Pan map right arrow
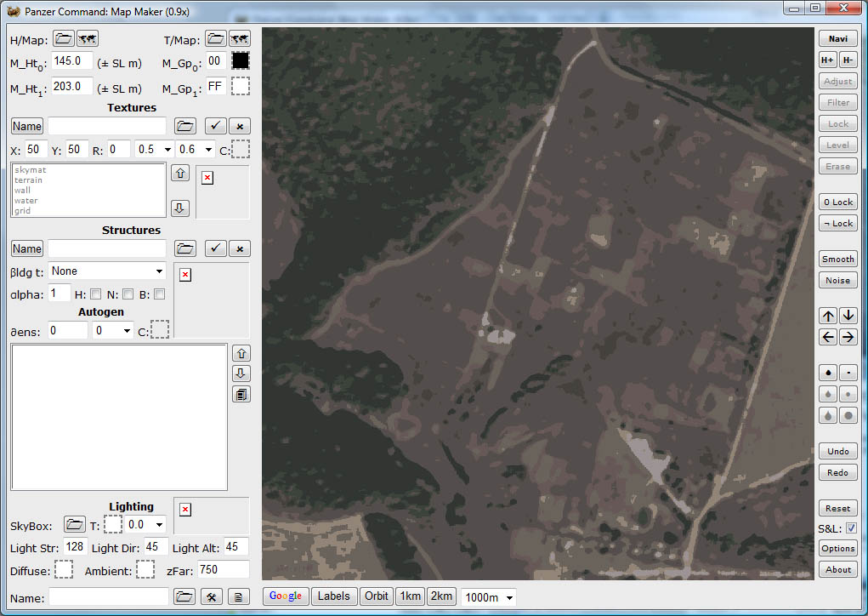The image size is (868, 616). coord(848,337)
